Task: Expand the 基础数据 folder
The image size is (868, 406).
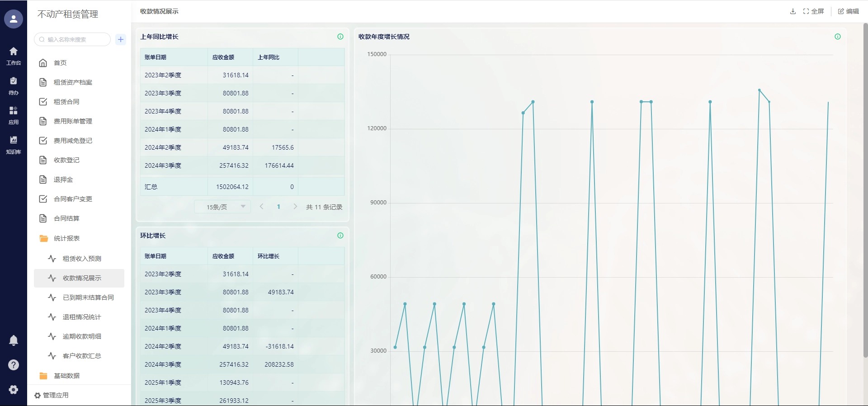Action: coord(66,376)
